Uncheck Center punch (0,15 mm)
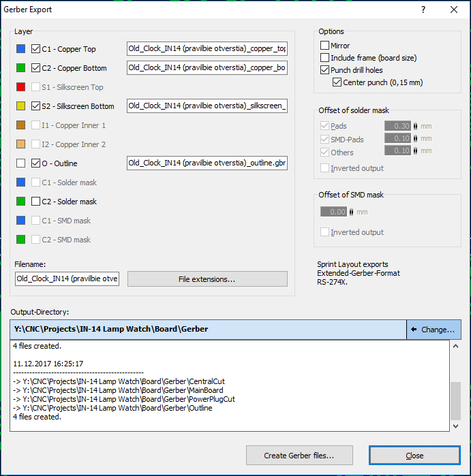 tap(337, 82)
